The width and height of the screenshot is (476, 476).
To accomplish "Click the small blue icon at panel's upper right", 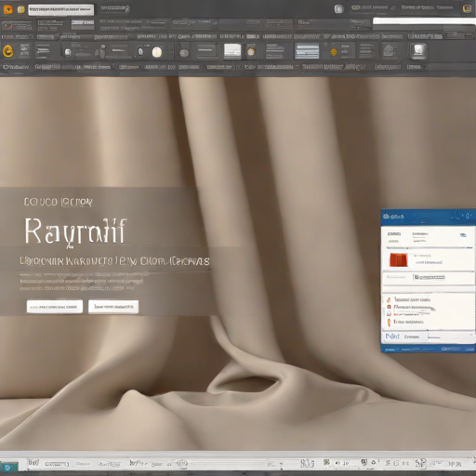I will [463, 235].
